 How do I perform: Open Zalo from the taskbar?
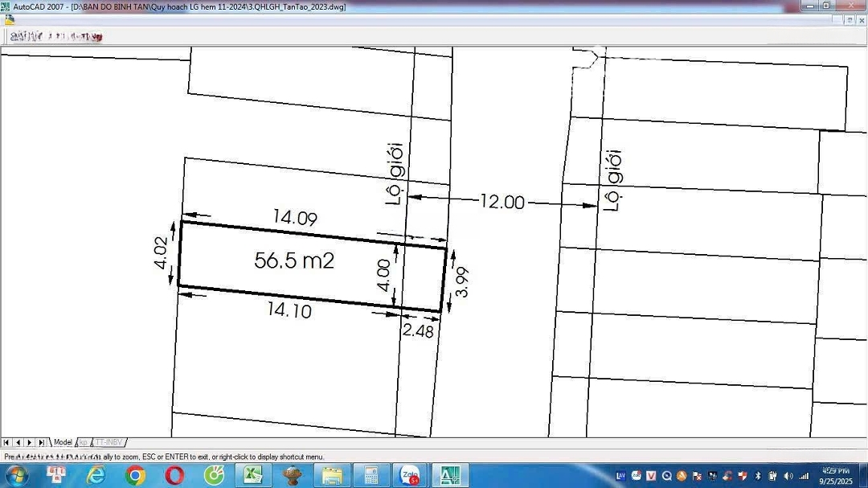click(x=410, y=475)
